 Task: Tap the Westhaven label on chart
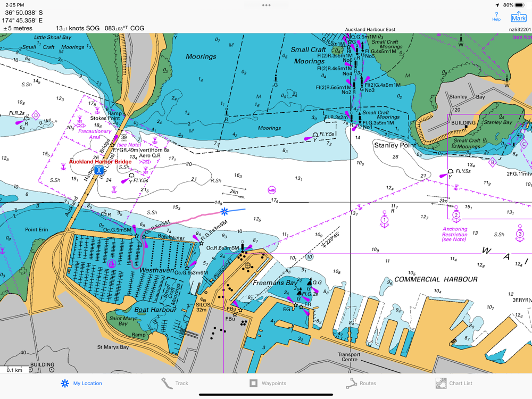(157, 270)
